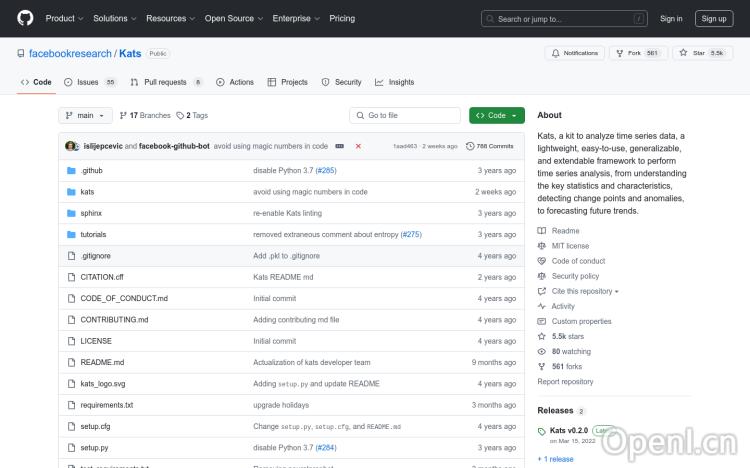Click the Go to file input
The height and width of the screenshot is (468, 750).
pyautogui.click(x=404, y=115)
